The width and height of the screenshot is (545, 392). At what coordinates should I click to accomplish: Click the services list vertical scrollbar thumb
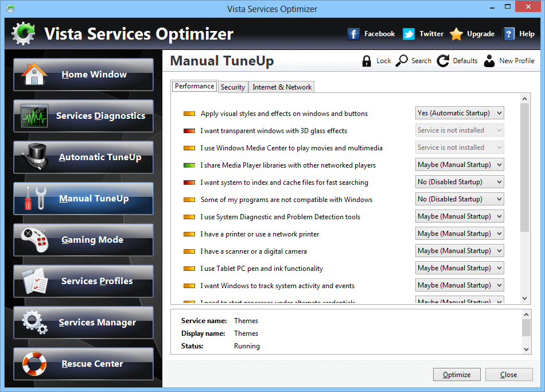pos(525,168)
